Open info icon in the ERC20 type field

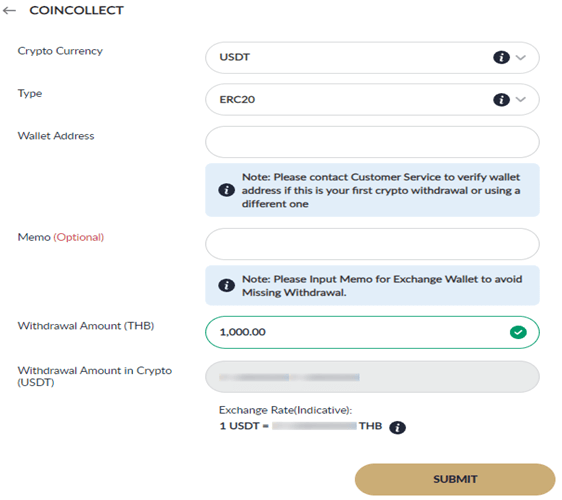click(501, 100)
